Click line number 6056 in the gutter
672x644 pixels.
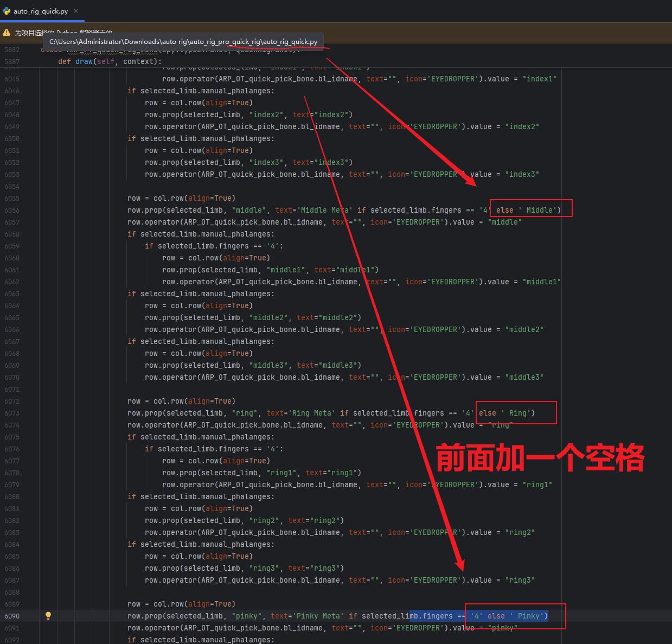pyautogui.click(x=12, y=210)
